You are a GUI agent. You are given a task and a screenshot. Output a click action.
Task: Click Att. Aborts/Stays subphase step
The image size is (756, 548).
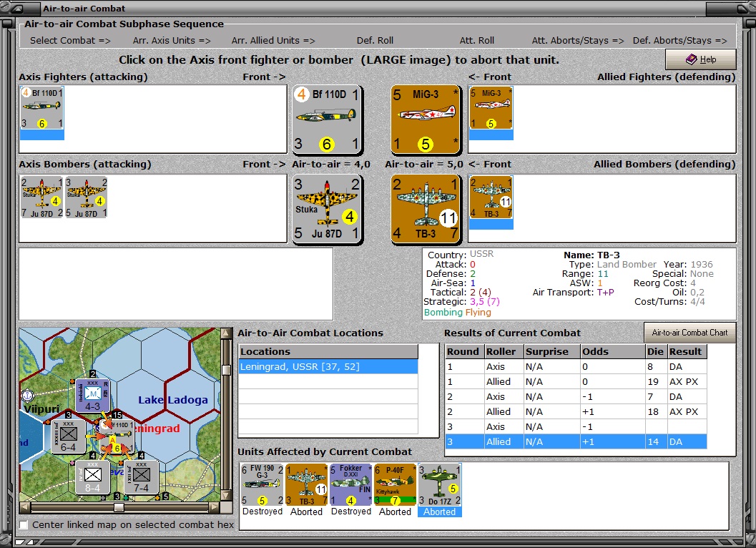point(578,41)
